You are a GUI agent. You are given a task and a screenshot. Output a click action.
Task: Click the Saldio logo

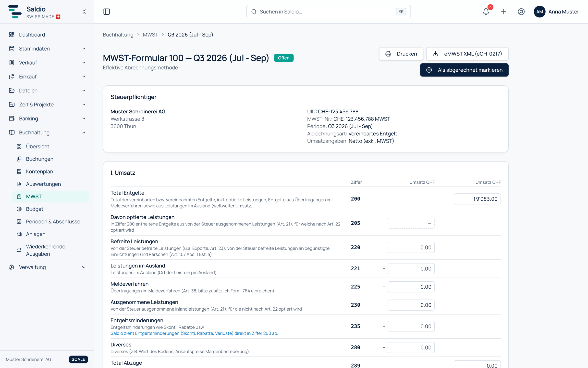coord(15,12)
